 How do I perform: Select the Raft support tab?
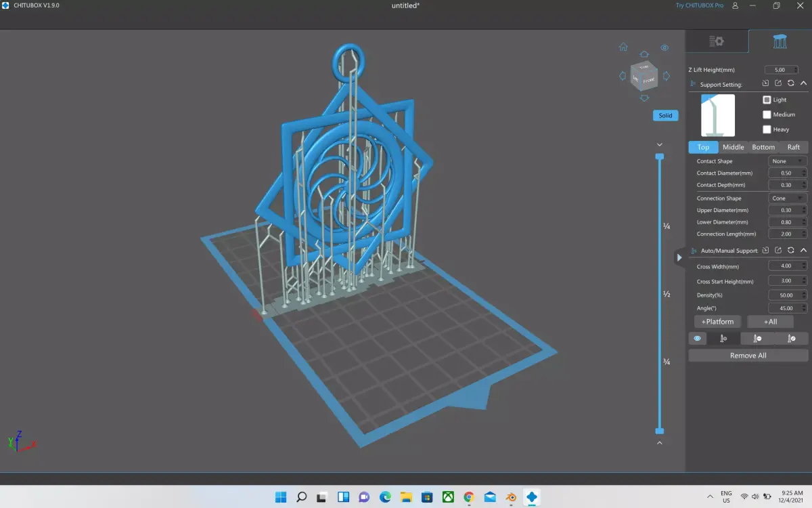tap(794, 147)
